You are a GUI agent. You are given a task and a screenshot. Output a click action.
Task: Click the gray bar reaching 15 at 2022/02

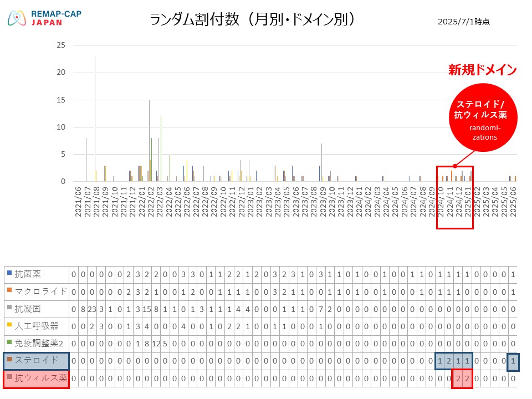pos(149,140)
